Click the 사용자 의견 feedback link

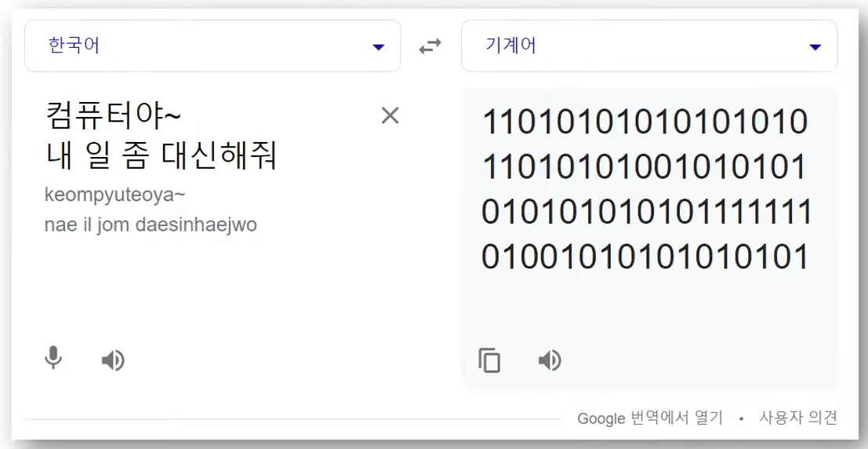797,418
